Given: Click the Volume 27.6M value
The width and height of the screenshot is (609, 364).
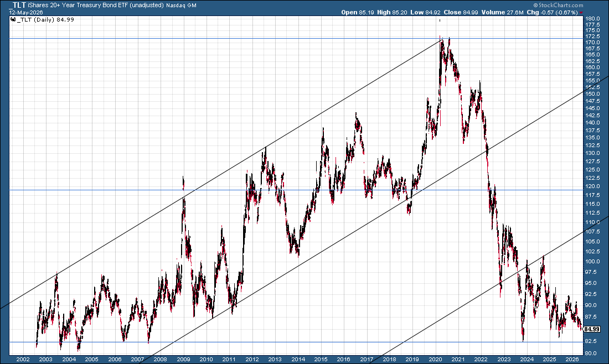Looking at the screenshot, I should pos(502,12).
